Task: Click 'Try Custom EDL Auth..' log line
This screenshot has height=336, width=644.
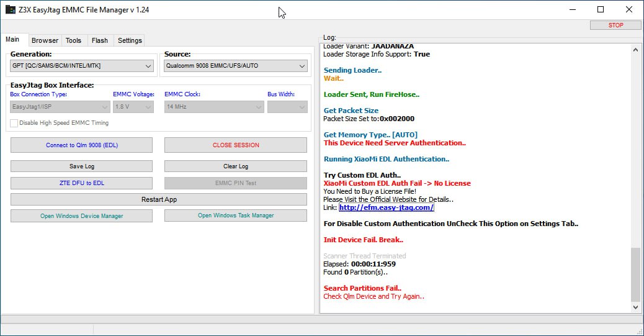Action: coord(362,175)
